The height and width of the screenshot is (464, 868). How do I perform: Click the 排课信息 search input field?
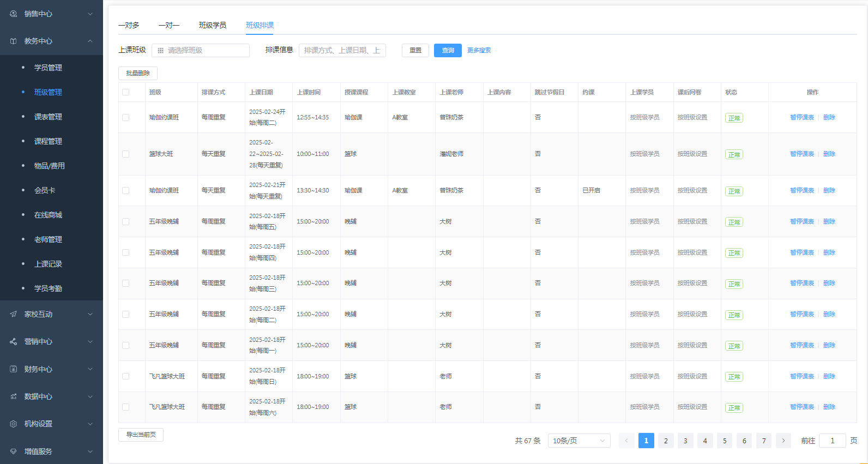[x=342, y=50]
